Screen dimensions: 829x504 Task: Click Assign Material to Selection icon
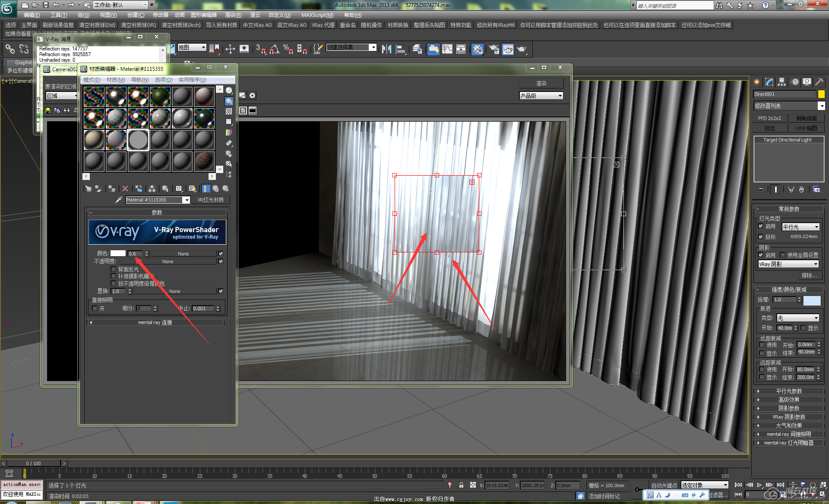tap(111, 189)
